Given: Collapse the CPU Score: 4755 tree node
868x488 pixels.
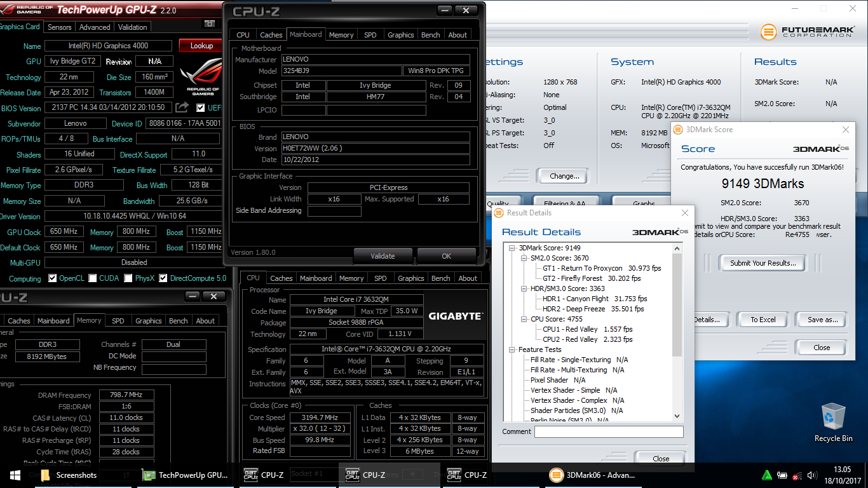Looking at the screenshot, I should point(524,319).
